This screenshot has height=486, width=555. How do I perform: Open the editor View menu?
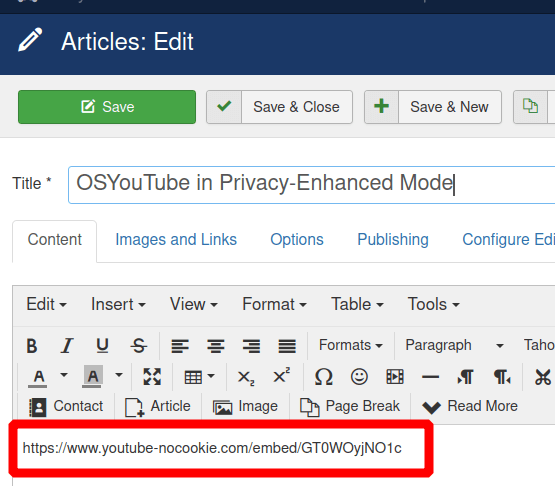tap(194, 304)
